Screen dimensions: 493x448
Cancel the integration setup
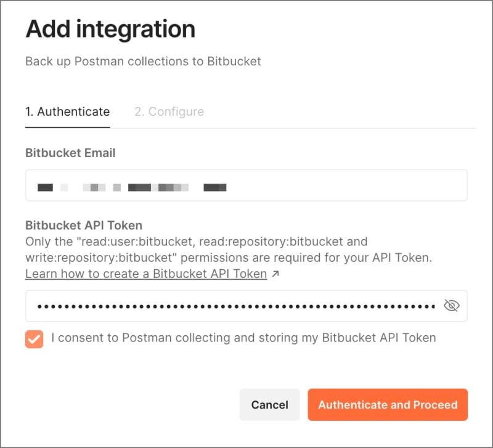269,405
